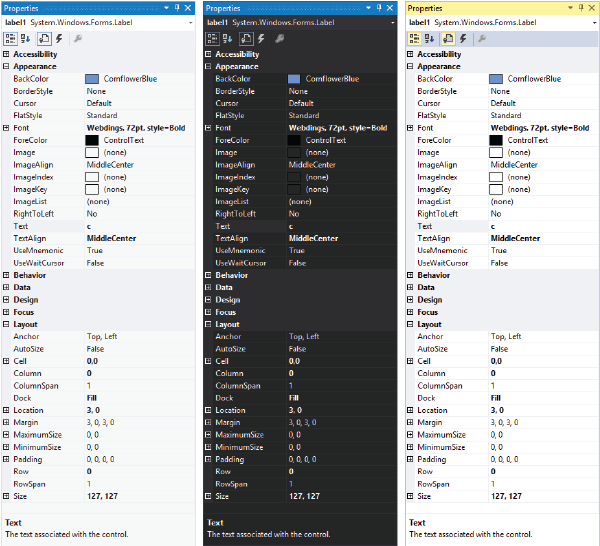Image resolution: width=600 pixels, height=546 pixels.
Task: Expand Font property in left light panel
Action: (6, 128)
